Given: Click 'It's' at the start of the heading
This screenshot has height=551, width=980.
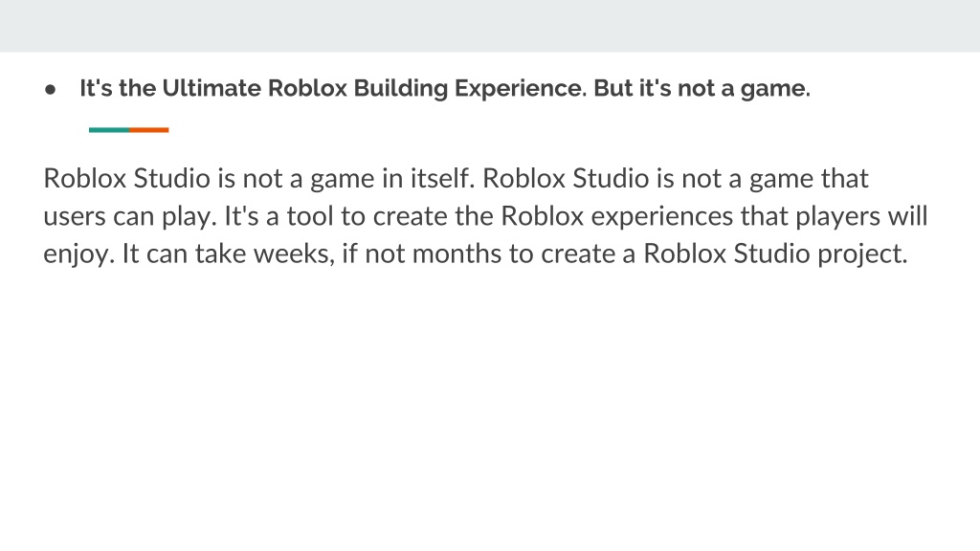Looking at the screenshot, I should click(x=97, y=88).
